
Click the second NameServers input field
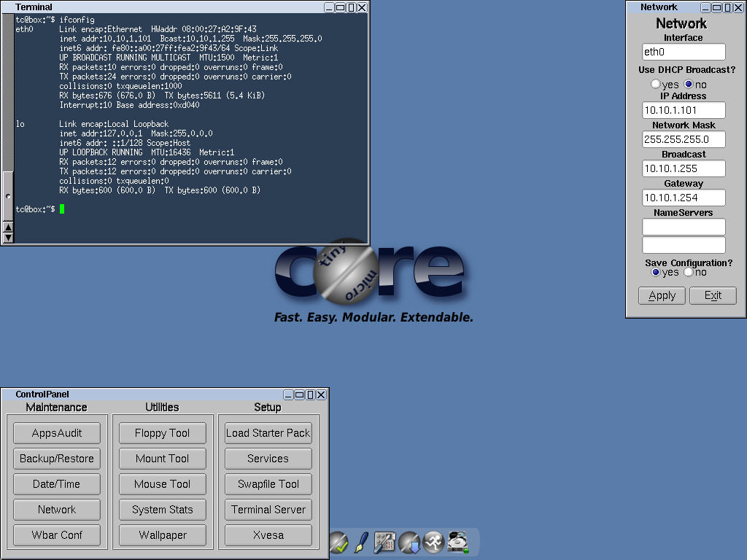click(684, 245)
